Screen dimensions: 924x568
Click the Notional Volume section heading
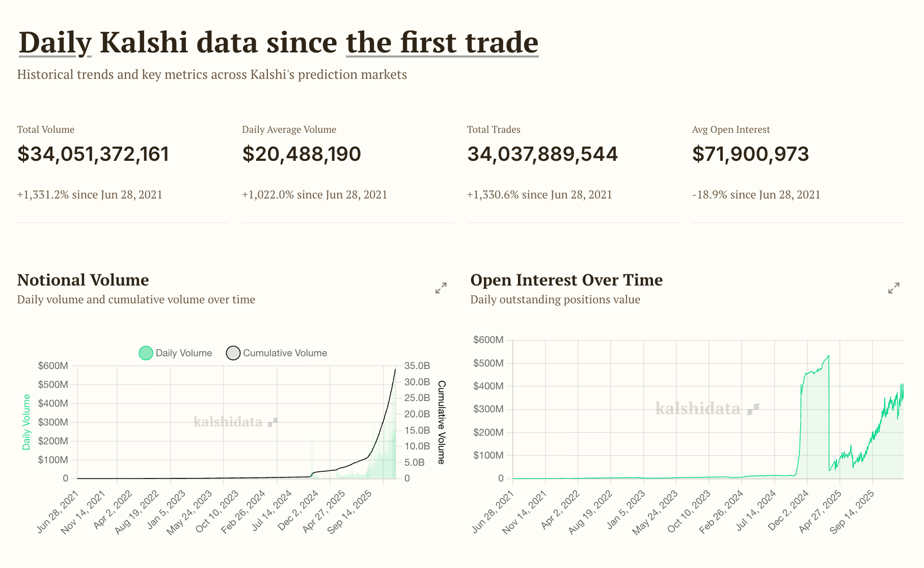point(83,280)
